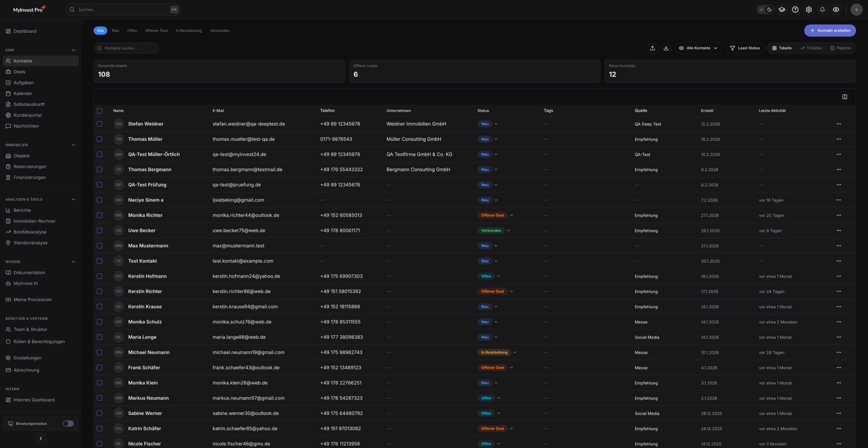Open the export (upload) icon above the table
868x448 pixels.
(x=652, y=48)
